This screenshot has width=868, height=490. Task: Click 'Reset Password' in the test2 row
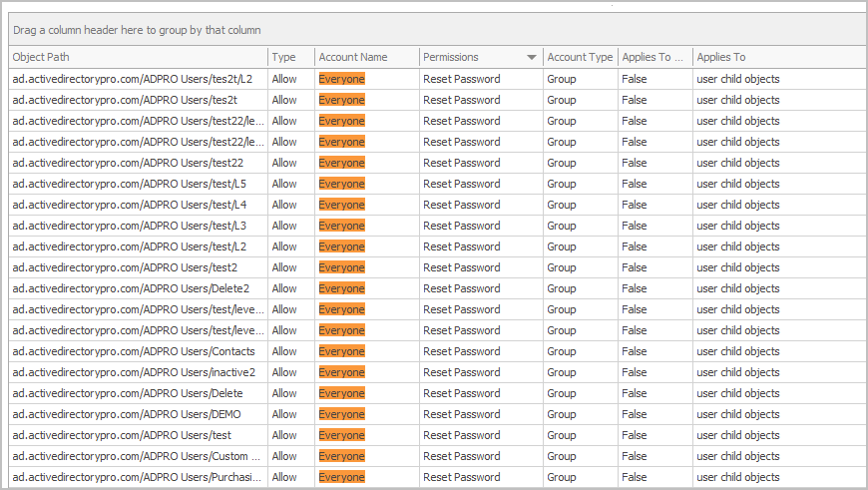[x=462, y=268]
